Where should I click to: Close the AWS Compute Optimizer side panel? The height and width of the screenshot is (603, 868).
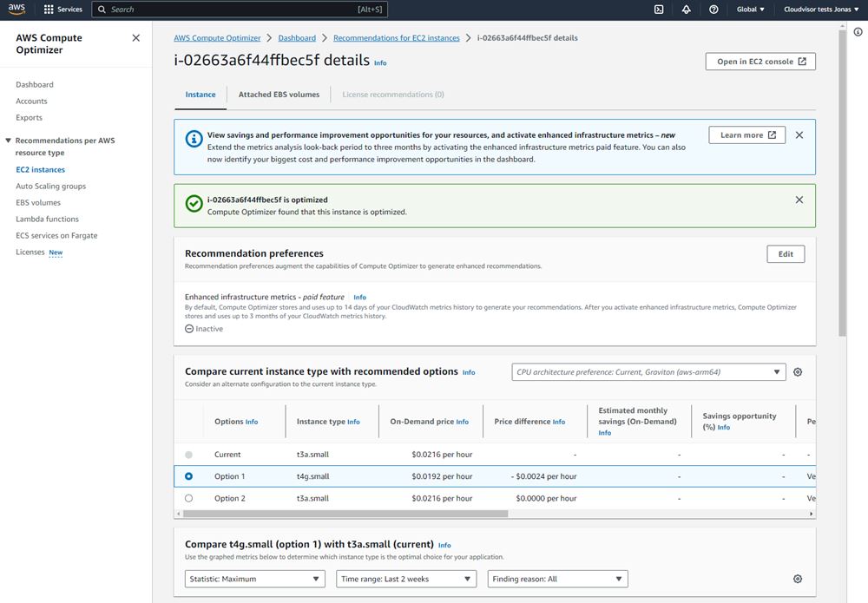136,38
